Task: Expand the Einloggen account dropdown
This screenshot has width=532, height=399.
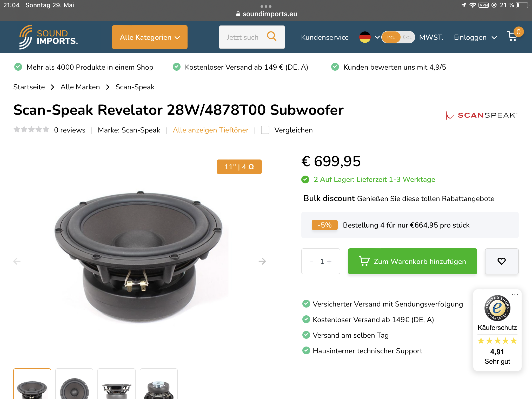Action: click(x=475, y=37)
